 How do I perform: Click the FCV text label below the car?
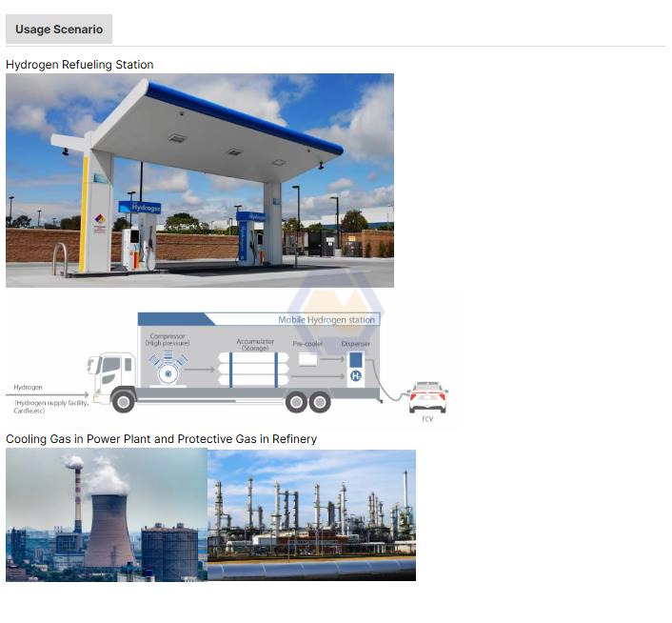point(427,418)
